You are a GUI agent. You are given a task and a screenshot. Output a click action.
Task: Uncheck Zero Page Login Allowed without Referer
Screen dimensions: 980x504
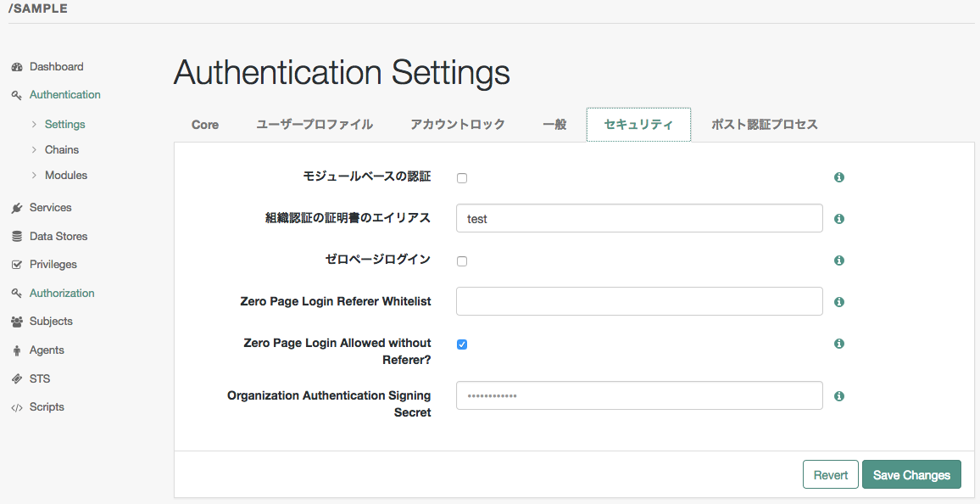pyautogui.click(x=462, y=344)
